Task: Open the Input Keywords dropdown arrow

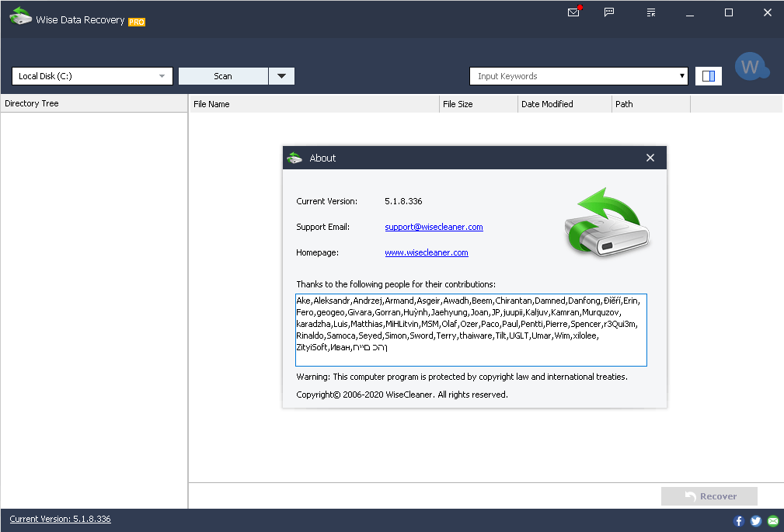Action: (x=681, y=76)
